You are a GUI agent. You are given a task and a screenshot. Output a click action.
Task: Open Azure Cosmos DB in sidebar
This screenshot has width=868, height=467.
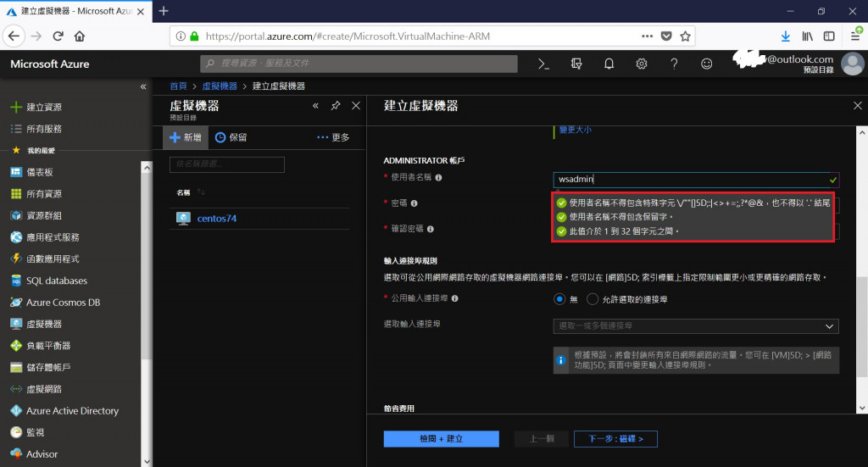click(55, 302)
